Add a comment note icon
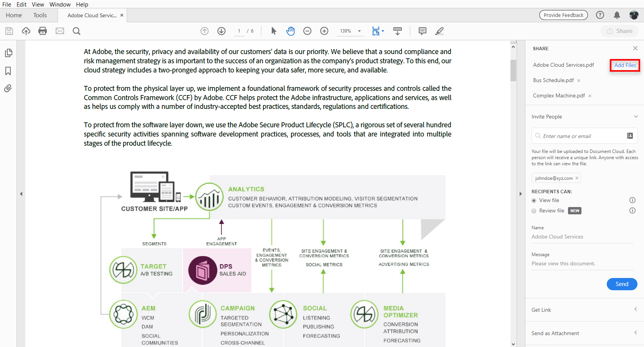The width and height of the screenshot is (644, 347). 423,31
